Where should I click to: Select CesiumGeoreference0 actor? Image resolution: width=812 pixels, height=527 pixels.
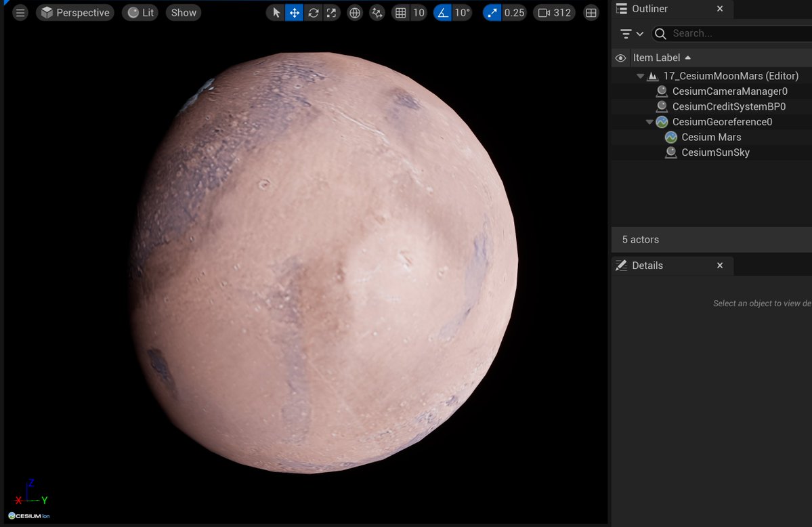[712, 122]
